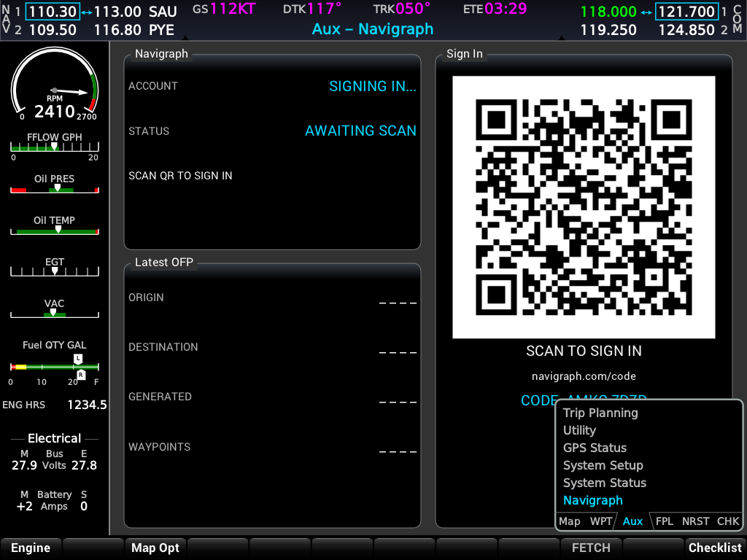Click the VAC indicator bar
747x560 pixels.
(55, 314)
